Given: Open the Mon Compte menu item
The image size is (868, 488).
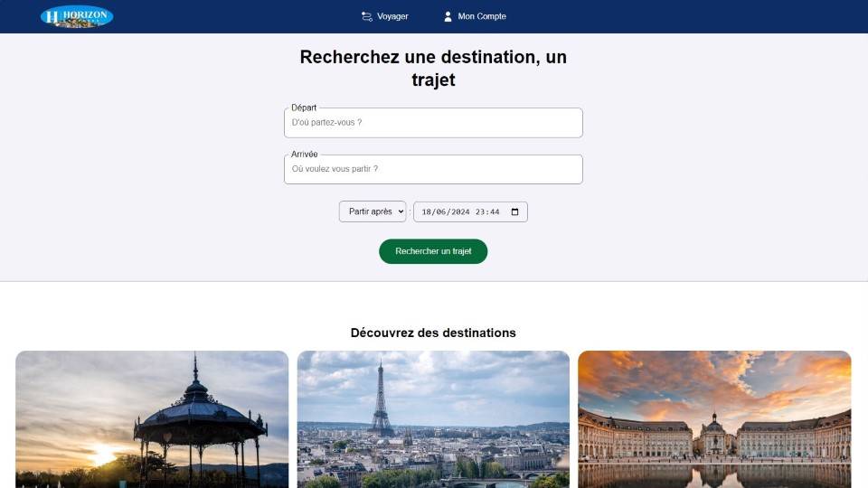Looking at the screenshot, I should [x=475, y=16].
